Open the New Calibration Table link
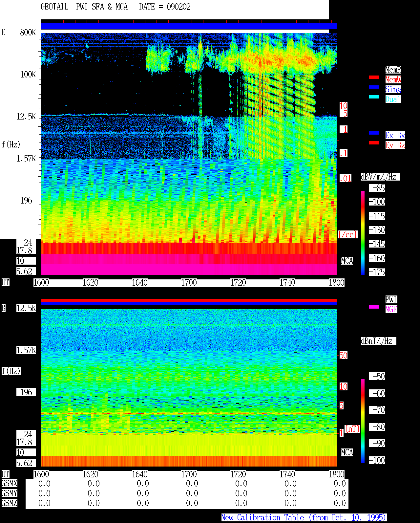The width and height of the screenshot is (420, 523). [304, 517]
